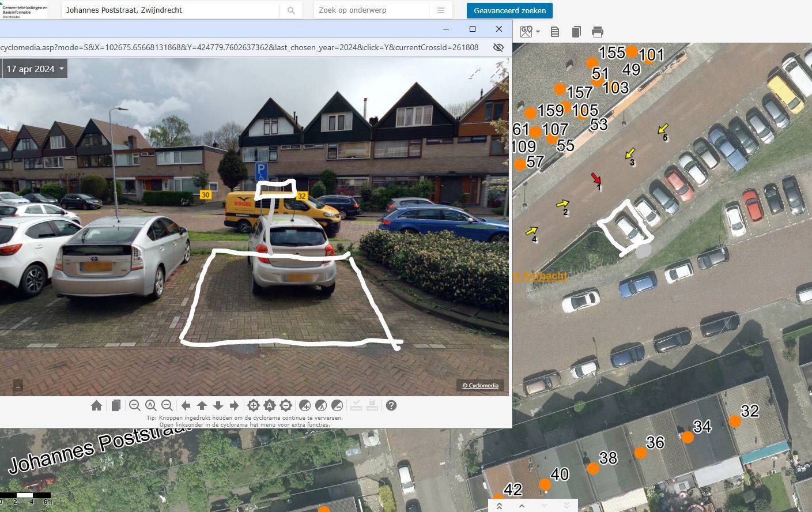Open the list menu beside subject search
Image resolution: width=812 pixels, height=512 pixels.
[441, 10]
